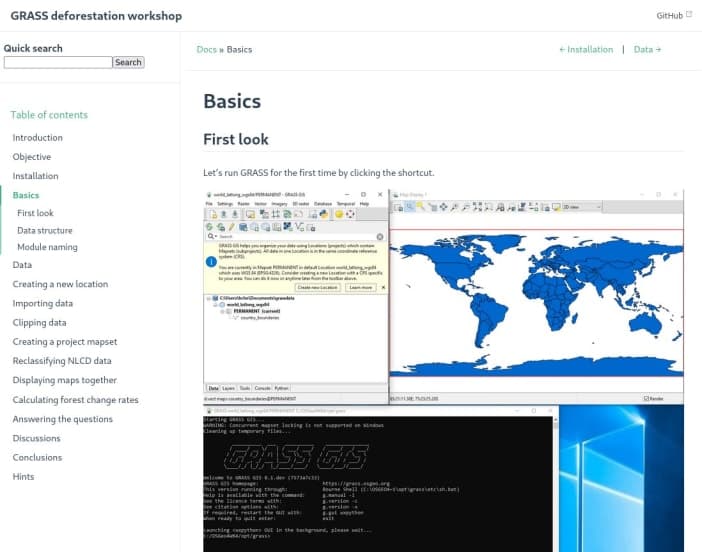Image resolution: width=702 pixels, height=552 pixels.
Task: Open Reclassifying NLCD data chapter
Action: (62, 361)
